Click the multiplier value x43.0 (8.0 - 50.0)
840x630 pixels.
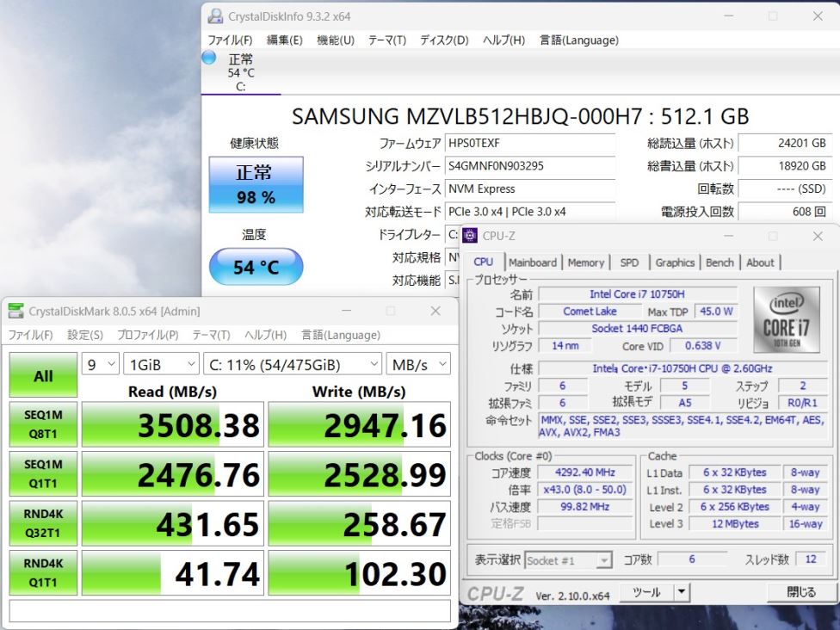[x=585, y=490]
